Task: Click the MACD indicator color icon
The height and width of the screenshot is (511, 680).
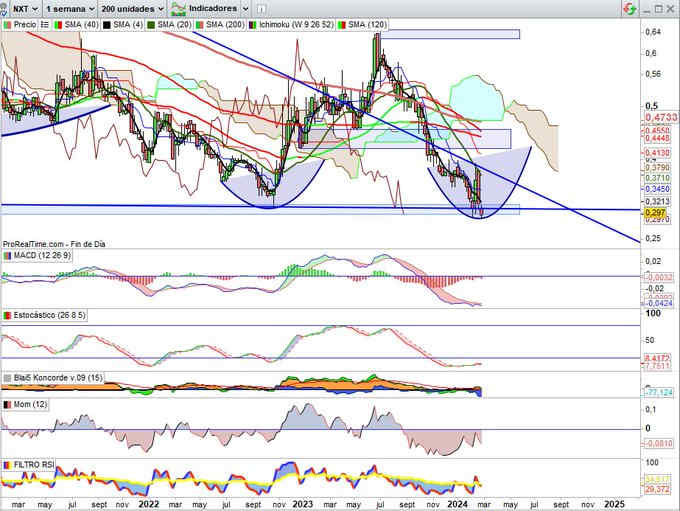Action: pyautogui.click(x=7, y=256)
